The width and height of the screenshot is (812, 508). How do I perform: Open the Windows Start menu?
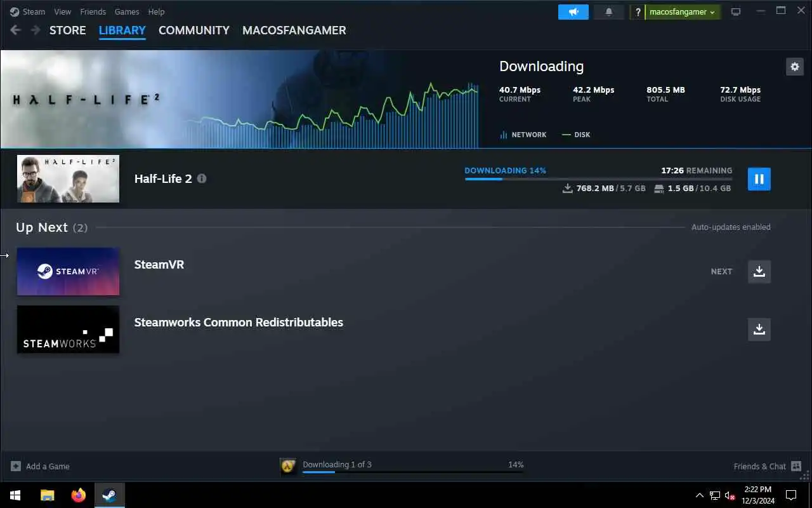point(15,495)
